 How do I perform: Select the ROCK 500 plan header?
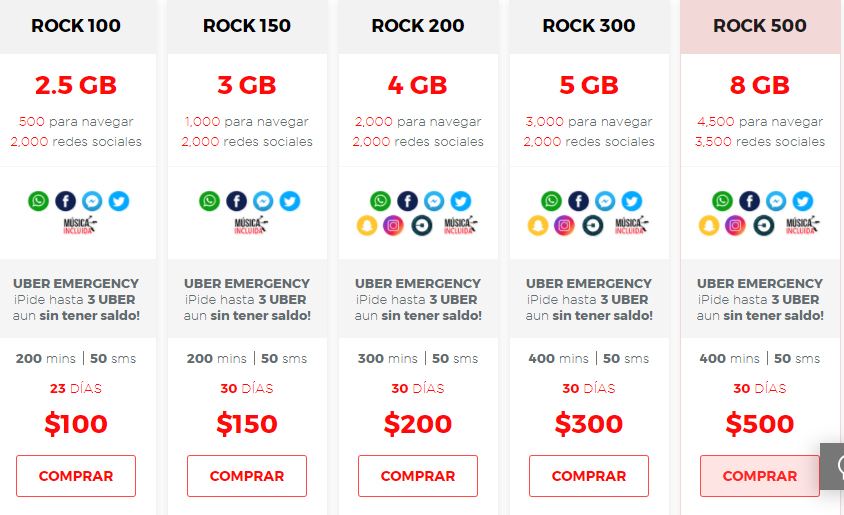click(x=760, y=26)
